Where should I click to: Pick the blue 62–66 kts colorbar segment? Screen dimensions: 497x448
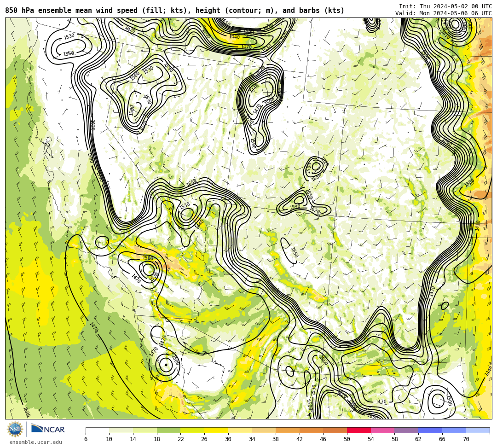pos(430,430)
